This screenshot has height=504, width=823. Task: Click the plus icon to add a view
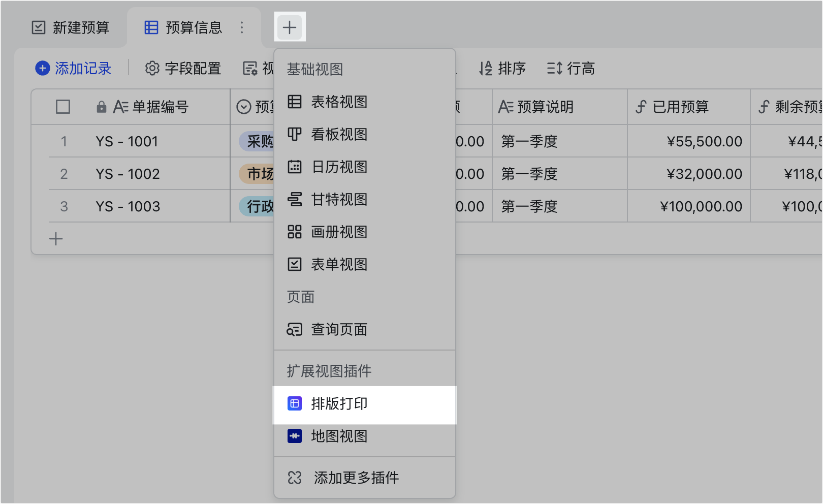290,27
